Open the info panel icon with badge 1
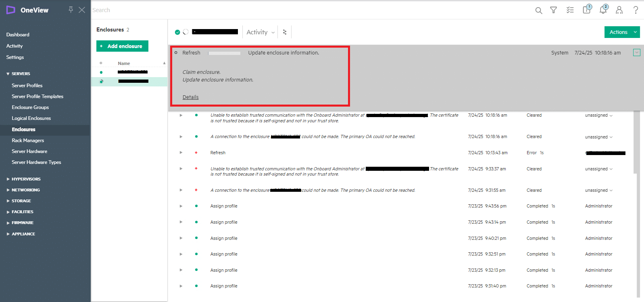Viewport: 644px width, 302px height. coord(587,9)
